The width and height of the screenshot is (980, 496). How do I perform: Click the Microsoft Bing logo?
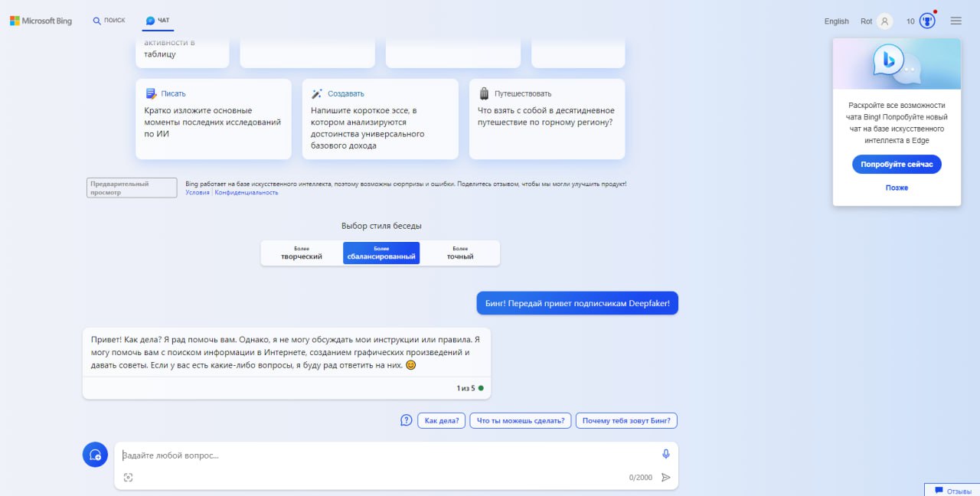click(41, 21)
